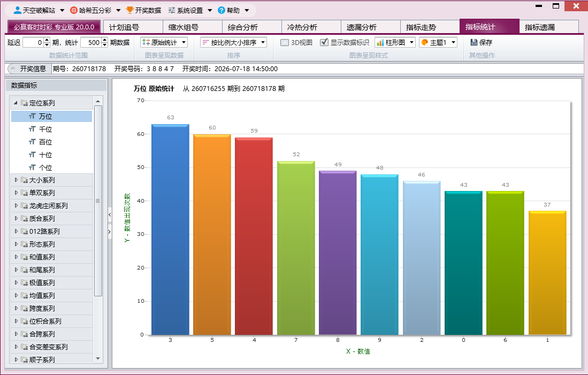
Task: Expand the 位积合系列 tree node
Action: tap(16, 321)
